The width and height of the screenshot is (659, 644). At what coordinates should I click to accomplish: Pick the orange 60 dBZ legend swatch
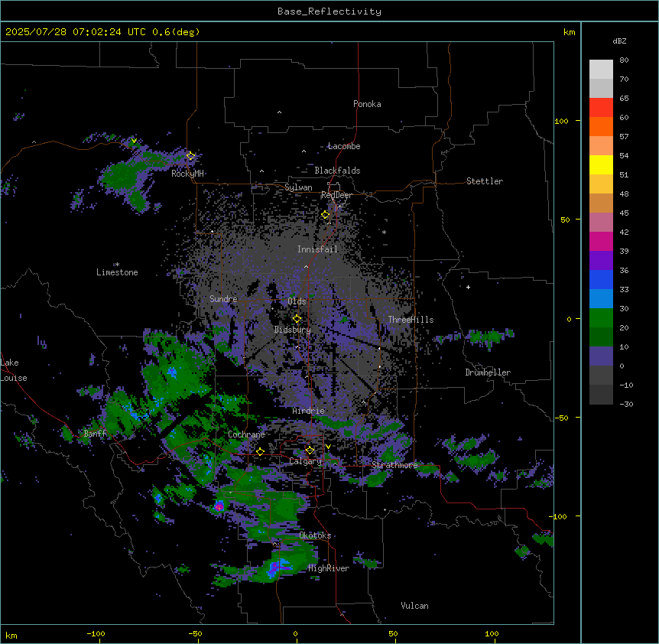point(601,126)
